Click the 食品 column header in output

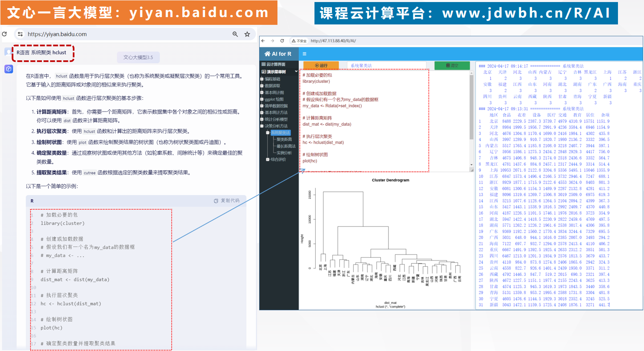506,115
